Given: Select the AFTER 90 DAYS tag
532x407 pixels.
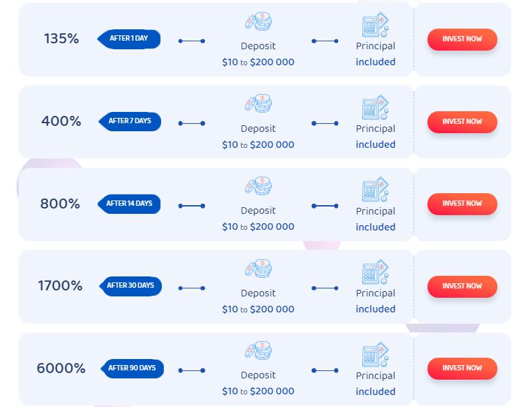Looking at the screenshot, I should [x=132, y=368].
